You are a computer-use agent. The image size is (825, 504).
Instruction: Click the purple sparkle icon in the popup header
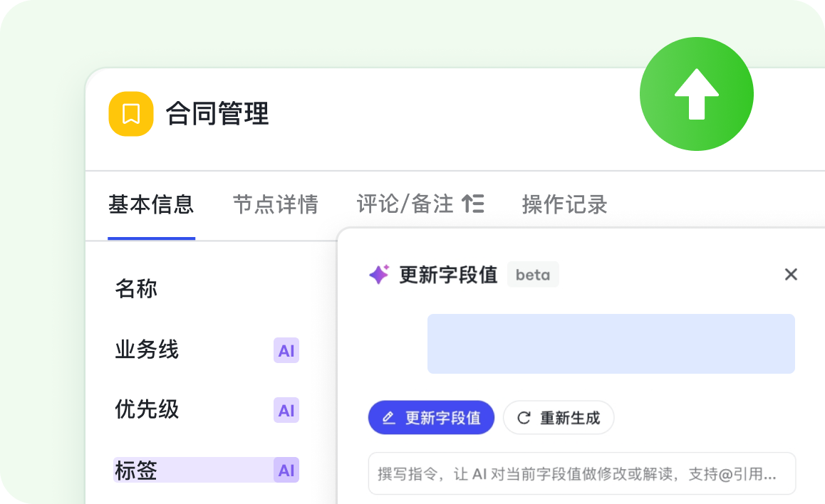(379, 275)
